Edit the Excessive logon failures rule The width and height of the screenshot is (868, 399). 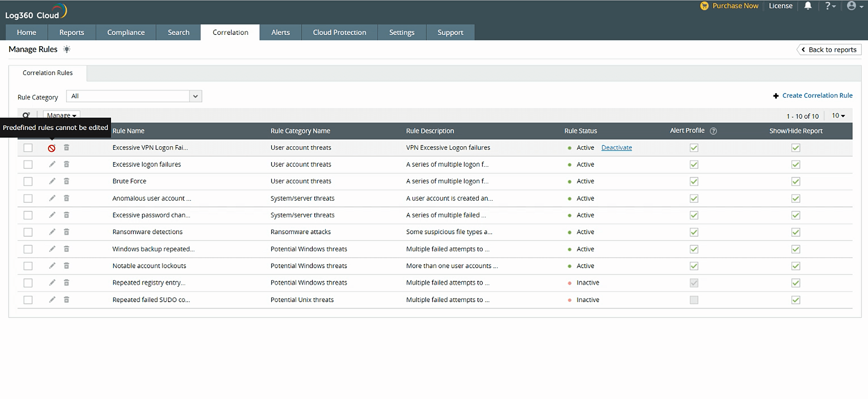point(52,164)
